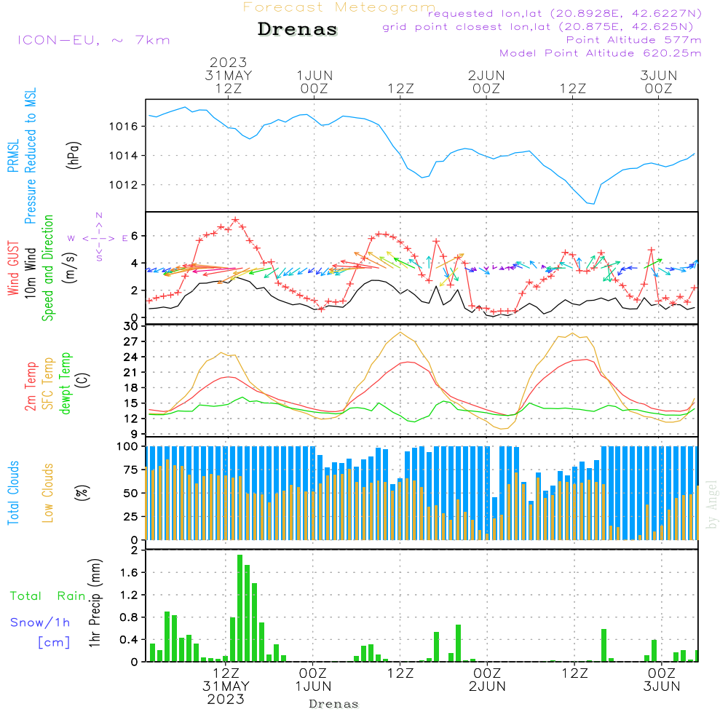Click the bottom '12Z 31MAY 2023' axis label
This screenshot has height=728, width=728.
226,687
